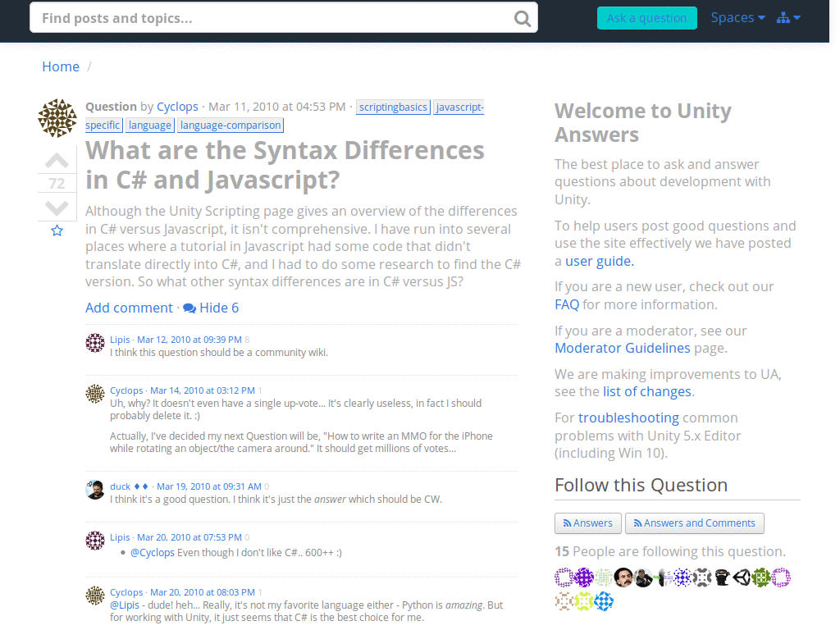Click the community people icon in the top bar
Viewport: 840px width, 630px height.
click(783, 17)
